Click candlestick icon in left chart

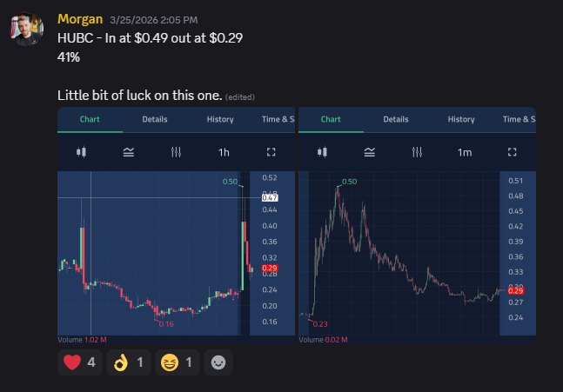[x=81, y=152]
